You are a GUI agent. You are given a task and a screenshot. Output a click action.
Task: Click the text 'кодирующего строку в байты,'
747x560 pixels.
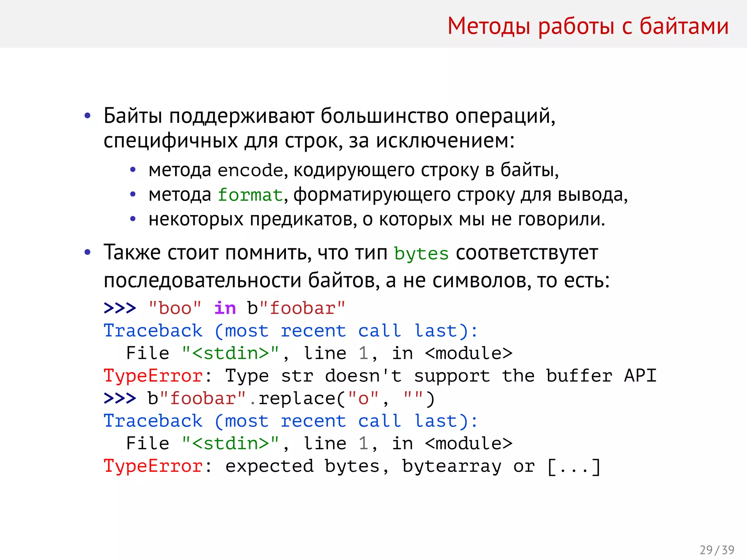pyautogui.click(x=426, y=170)
